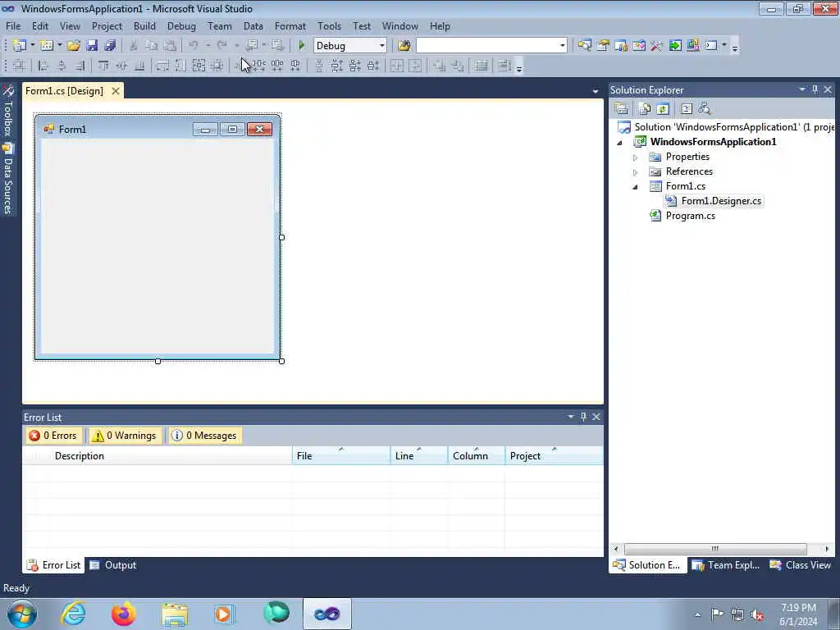
Task: Open the Debug configuration dropdown
Action: [382, 46]
